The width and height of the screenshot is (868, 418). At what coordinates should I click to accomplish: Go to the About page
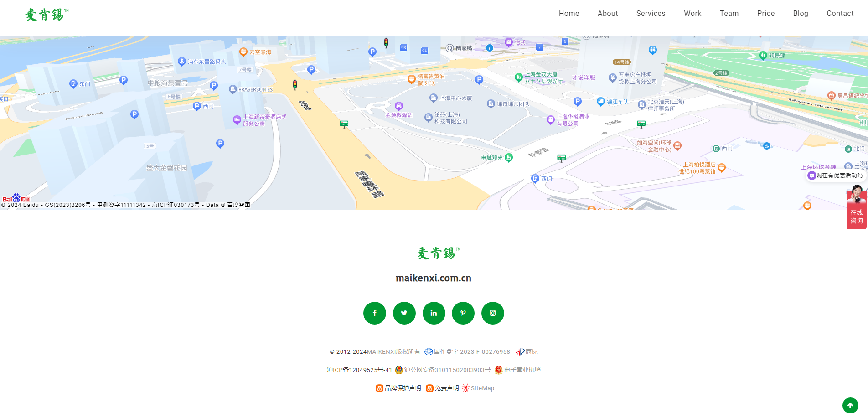click(607, 14)
